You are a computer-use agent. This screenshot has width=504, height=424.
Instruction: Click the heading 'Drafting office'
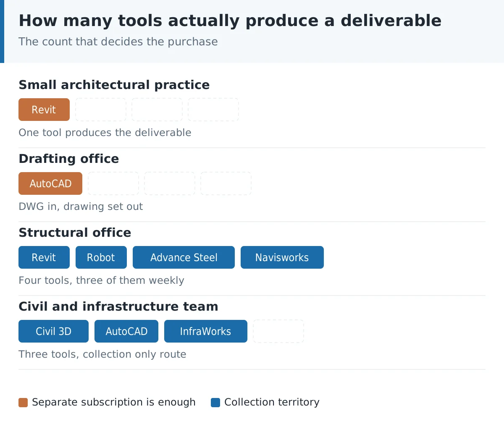coord(68,159)
